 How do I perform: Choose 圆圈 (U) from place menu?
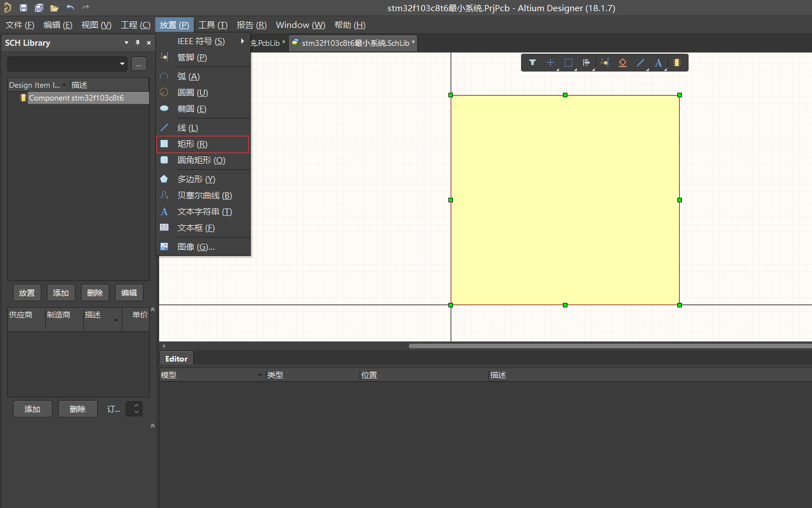(202, 93)
